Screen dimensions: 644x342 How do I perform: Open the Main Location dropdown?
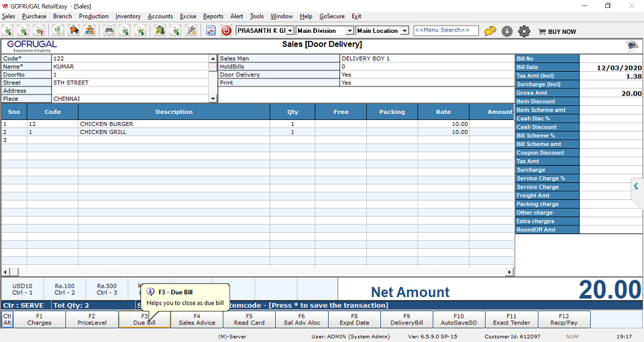point(405,31)
